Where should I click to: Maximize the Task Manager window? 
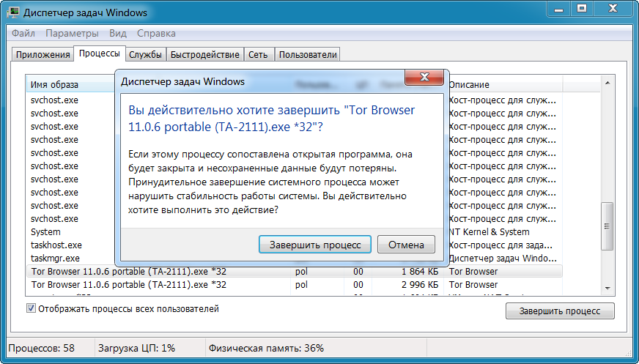(x=582, y=9)
